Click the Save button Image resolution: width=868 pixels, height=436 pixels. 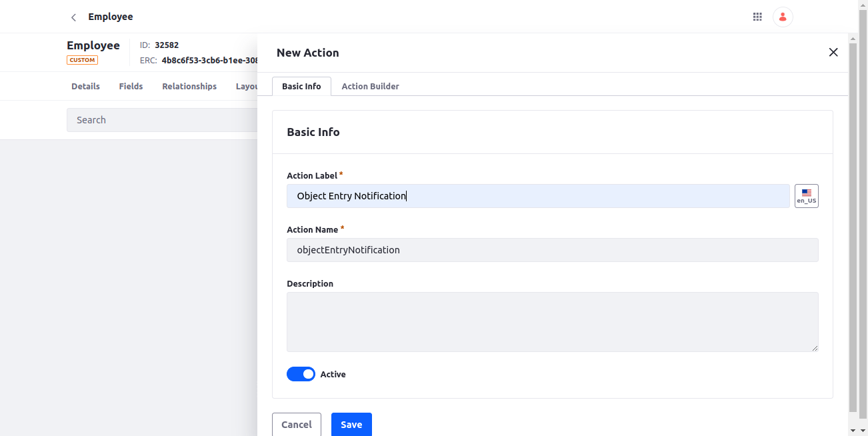click(x=351, y=425)
